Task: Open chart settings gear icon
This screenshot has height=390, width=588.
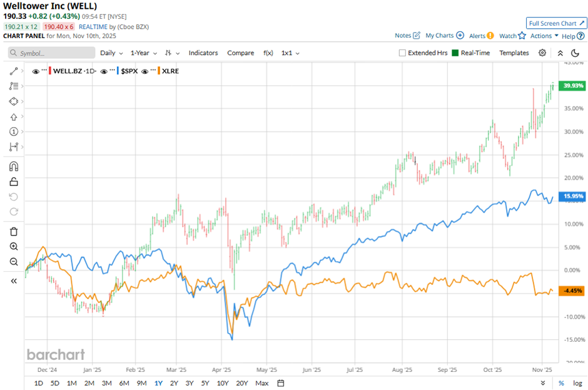Action: tap(542, 53)
